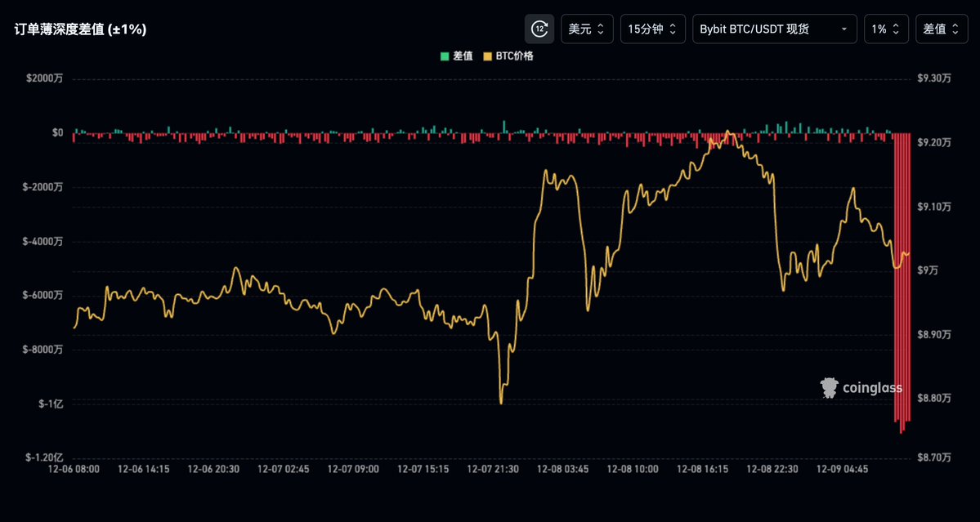
Task: Click the $9.30万 right axis label
Action: click(x=933, y=78)
